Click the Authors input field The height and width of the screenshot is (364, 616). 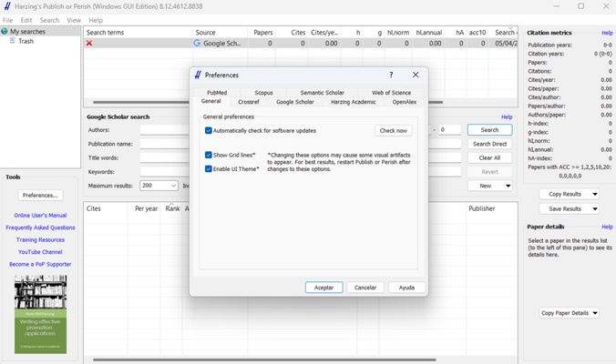click(x=165, y=130)
